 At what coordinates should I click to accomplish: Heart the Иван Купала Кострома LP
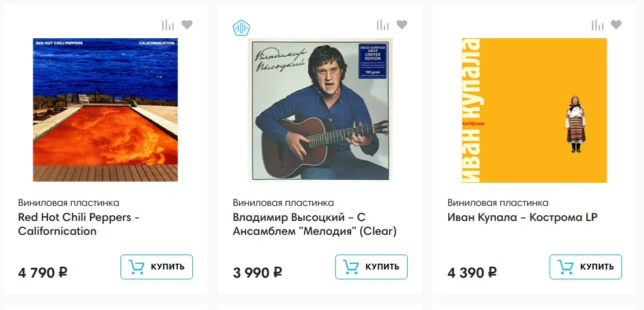pyautogui.click(x=616, y=24)
